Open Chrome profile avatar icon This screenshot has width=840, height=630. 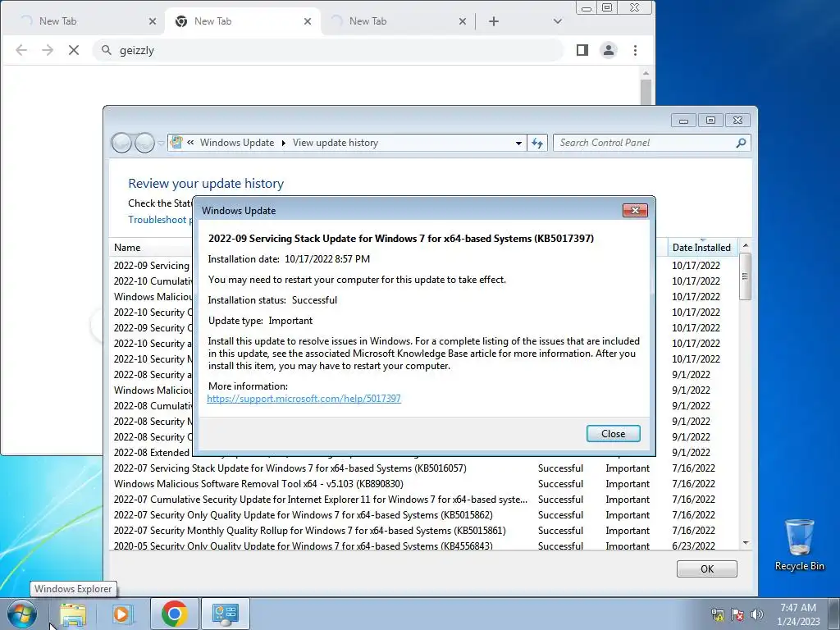tap(609, 50)
